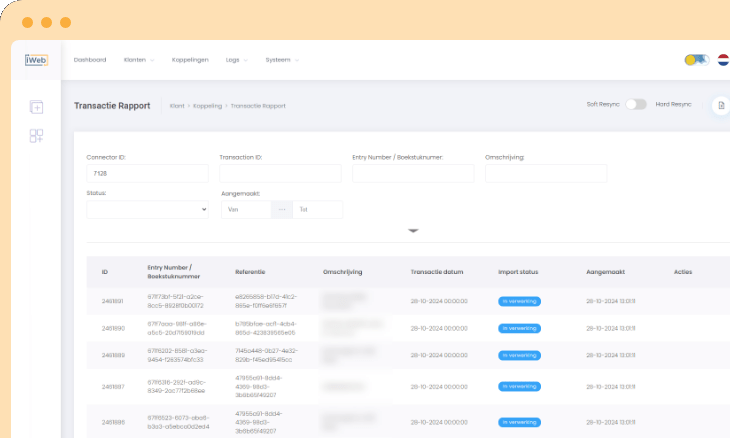The image size is (730, 438).
Task: Toggle the Soft Resync / Hard Resync switch
Action: 636,105
